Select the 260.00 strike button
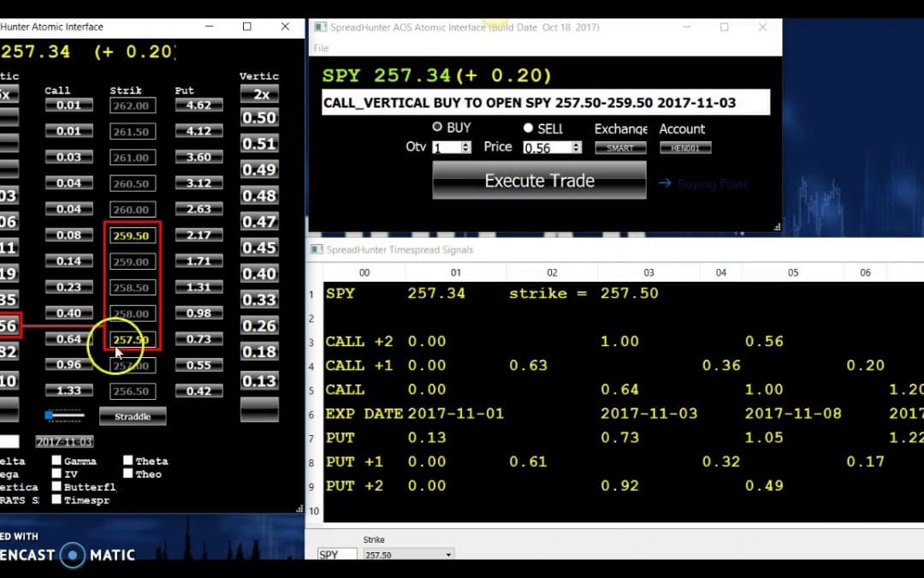The image size is (924, 578). click(133, 210)
